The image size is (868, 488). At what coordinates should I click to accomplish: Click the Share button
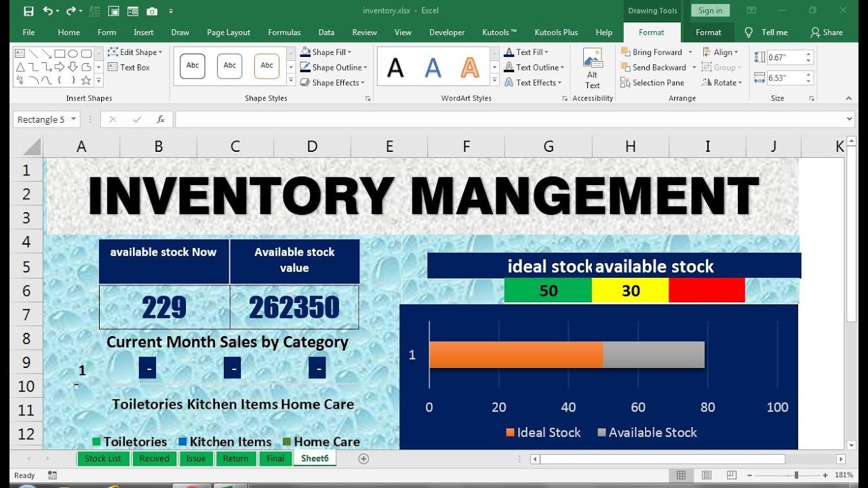click(827, 32)
